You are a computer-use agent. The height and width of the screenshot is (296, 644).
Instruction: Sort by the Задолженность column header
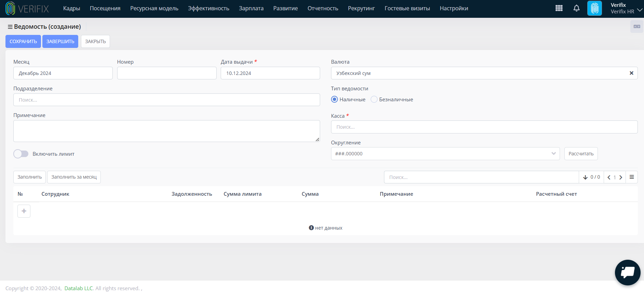(x=192, y=194)
